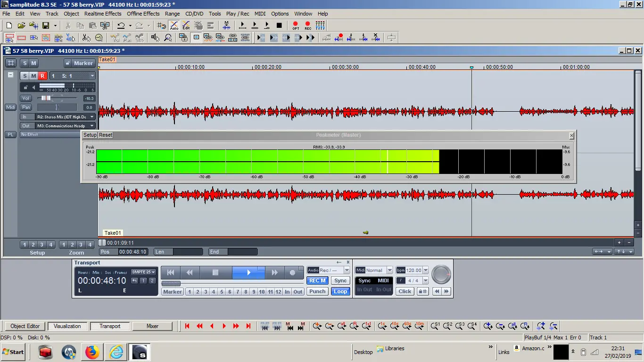Click the Setup button in the Peakmeter window
The image size is (644, 362).
90,135
